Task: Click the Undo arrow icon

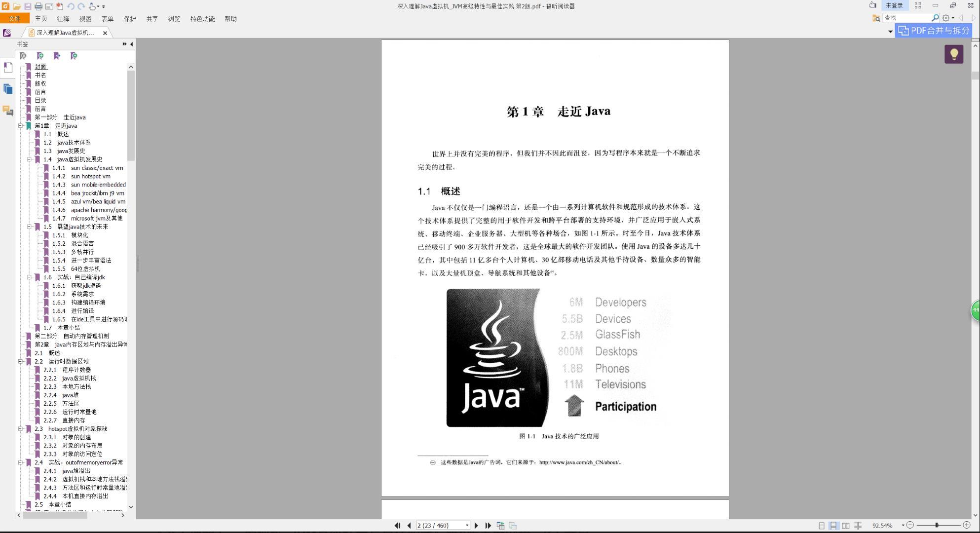Action: [x=71, y=6]
